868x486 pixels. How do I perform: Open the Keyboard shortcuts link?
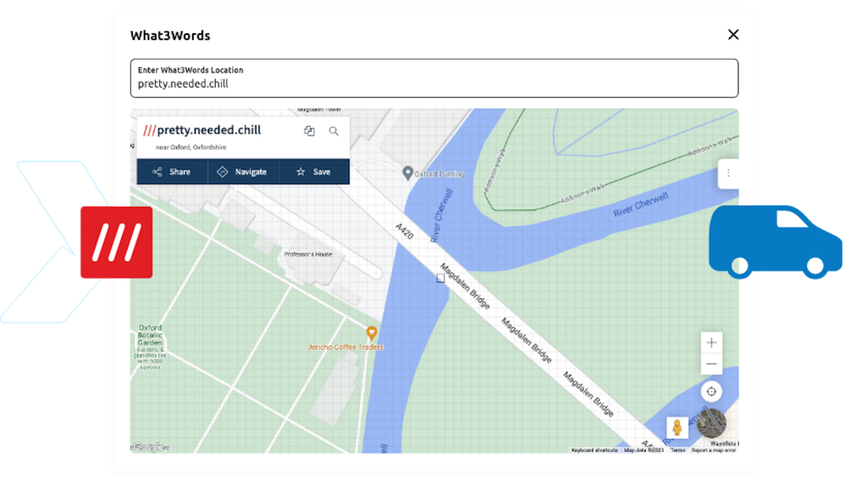point(594,450)
